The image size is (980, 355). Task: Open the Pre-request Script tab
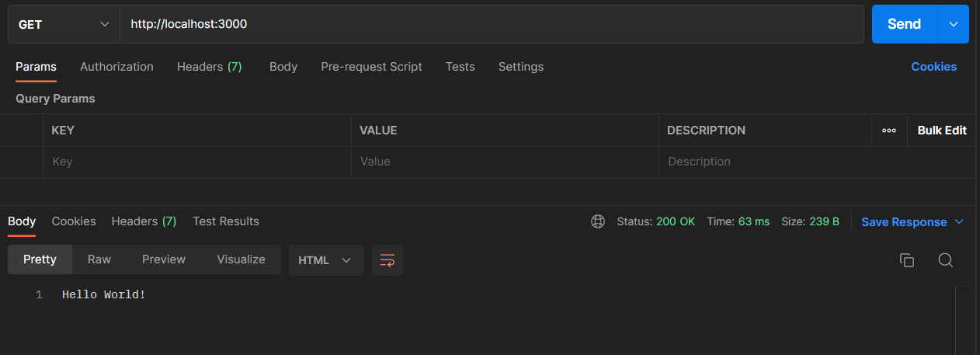click(x=371, y=67)
